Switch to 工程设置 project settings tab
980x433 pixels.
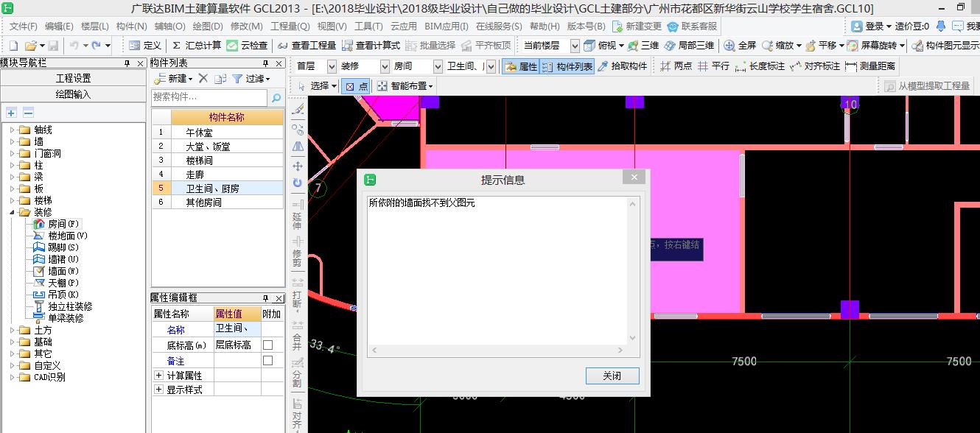point(74,78)
